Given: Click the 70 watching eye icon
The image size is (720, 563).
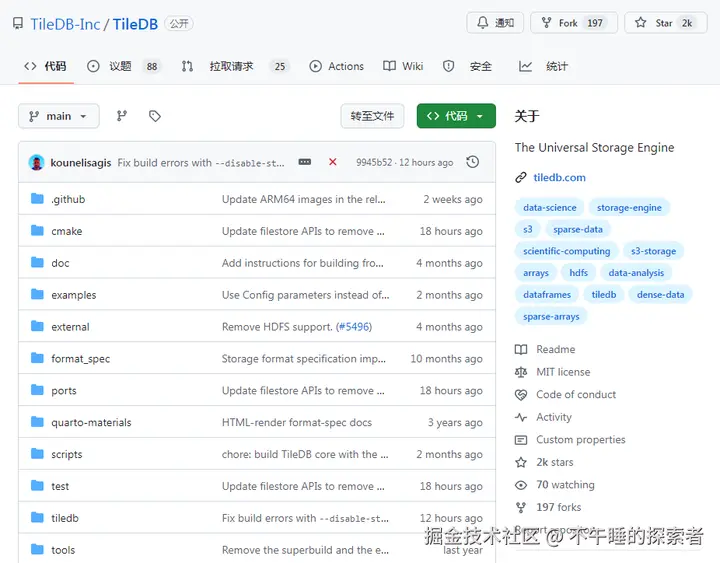Looking at the screenshot, I should click(x=521, y=485).
